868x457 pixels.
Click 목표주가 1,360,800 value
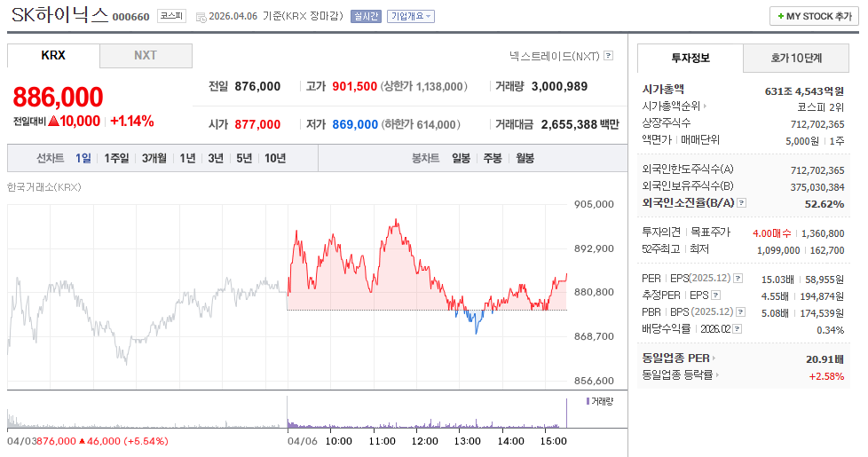point(823,233)
